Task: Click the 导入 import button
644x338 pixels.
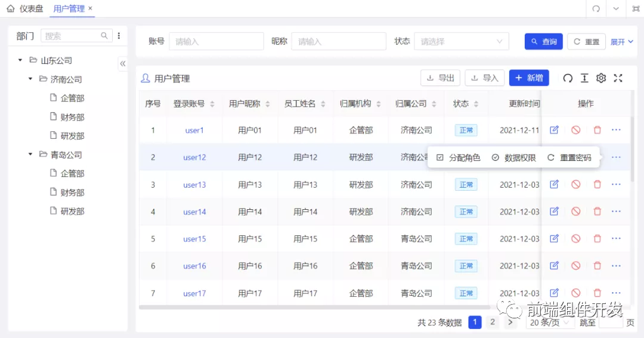Action: pyautogui.click(x=485, y=78)
